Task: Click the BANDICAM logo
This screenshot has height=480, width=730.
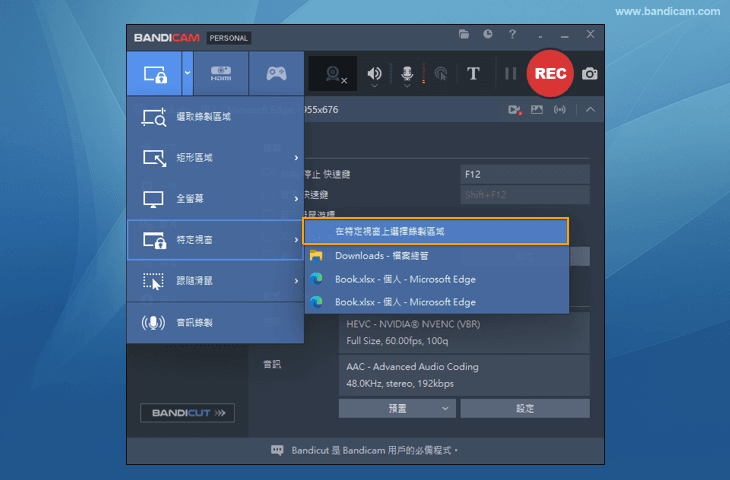Action: click(x=167, y=38)
